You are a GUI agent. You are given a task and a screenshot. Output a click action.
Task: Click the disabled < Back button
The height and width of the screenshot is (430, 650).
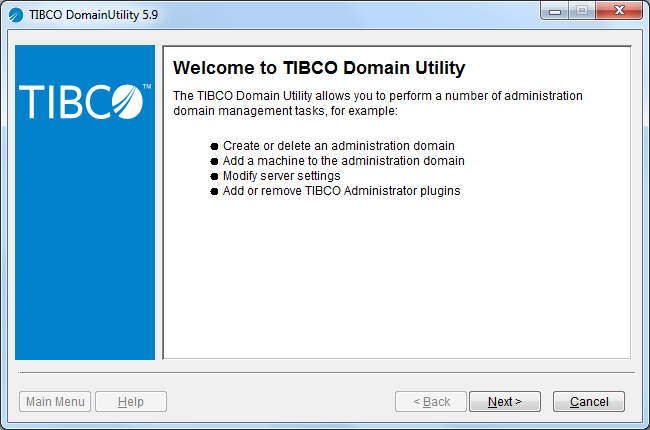coord(431,401)
